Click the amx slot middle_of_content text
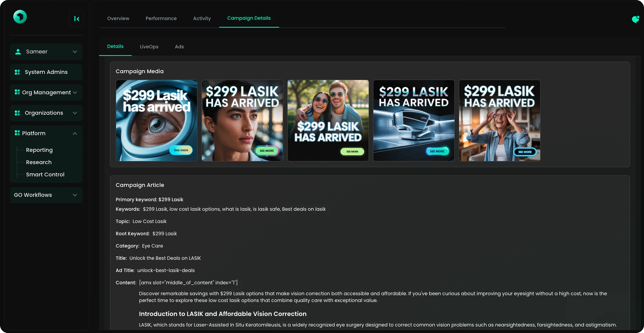This screenshot has width=644, height=333. [188, 282]
